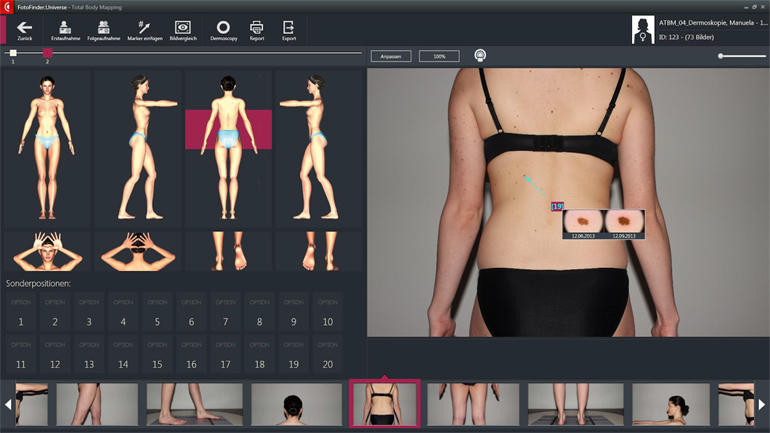Start a new Erstaufnahme capture

tap(65, 29)
